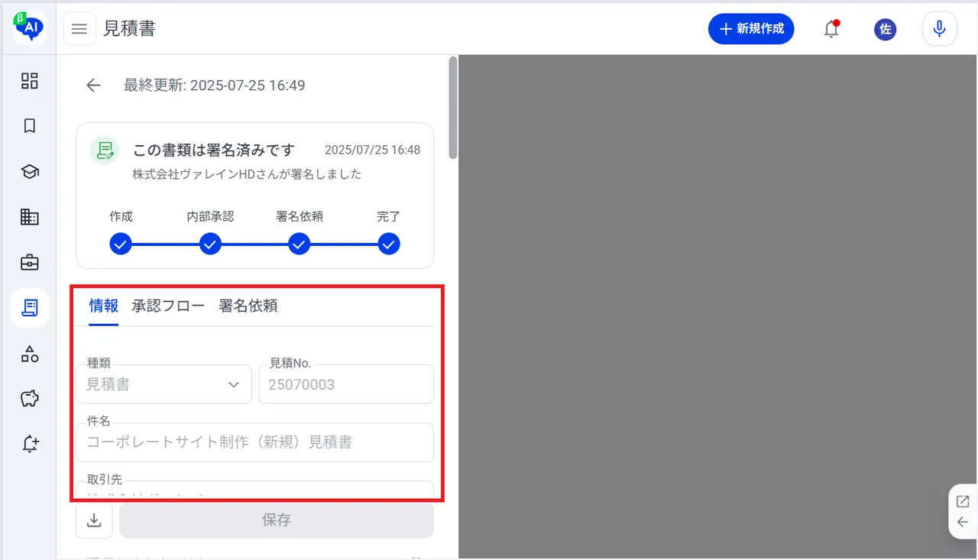Open the dashboard grid sidebar icon

[x=30, y=81]
